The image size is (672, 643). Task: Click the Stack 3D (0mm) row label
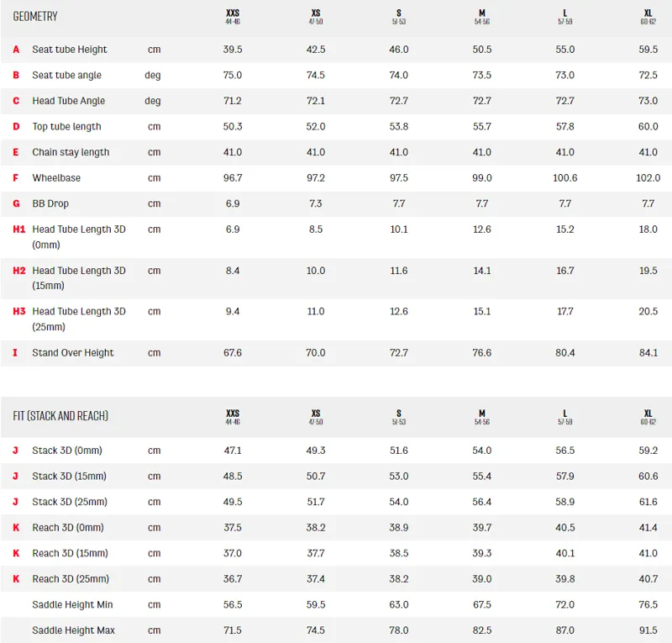[x=67, y=451]
